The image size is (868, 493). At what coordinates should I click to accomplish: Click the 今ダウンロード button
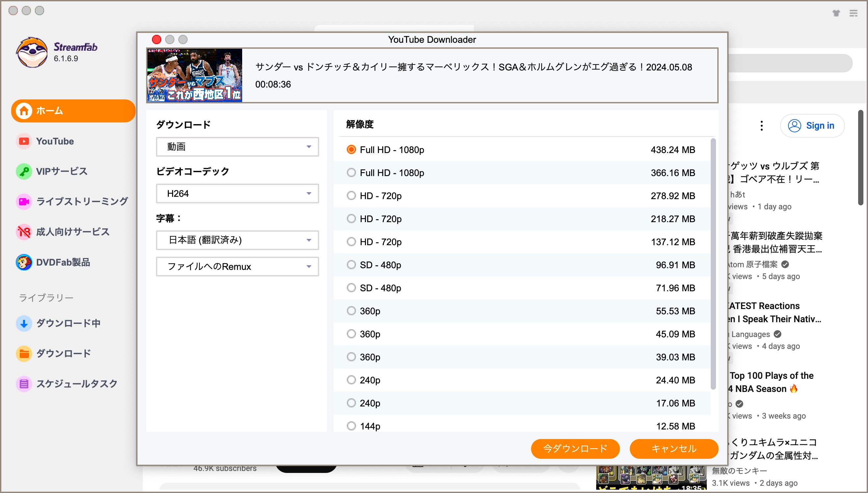point(575,449)
